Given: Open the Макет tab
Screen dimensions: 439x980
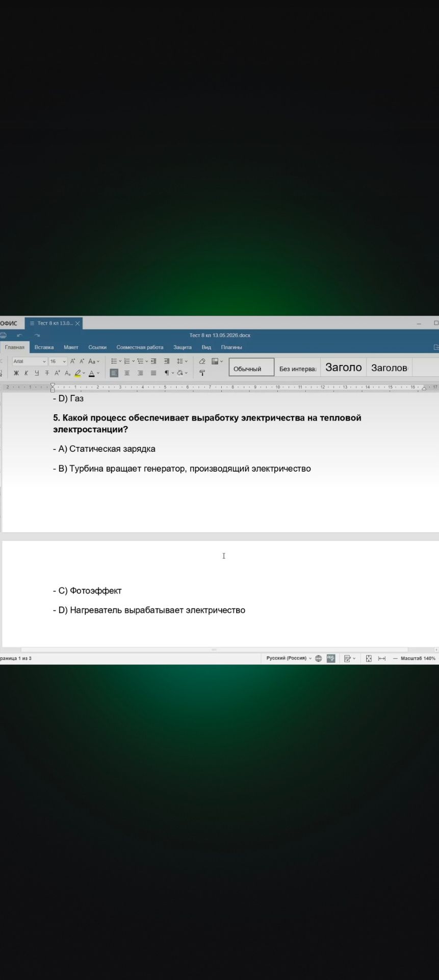Looking at the screenshot, I should click(x=71, y=347).
